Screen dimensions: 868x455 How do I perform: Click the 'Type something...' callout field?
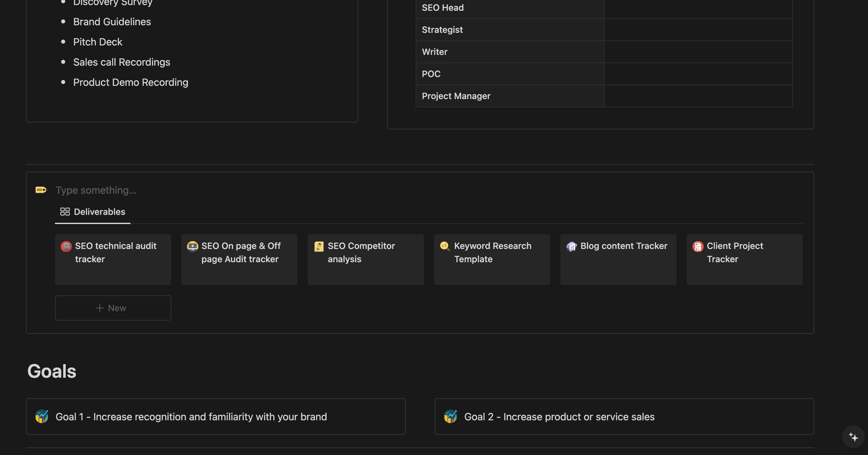[429, 190]
